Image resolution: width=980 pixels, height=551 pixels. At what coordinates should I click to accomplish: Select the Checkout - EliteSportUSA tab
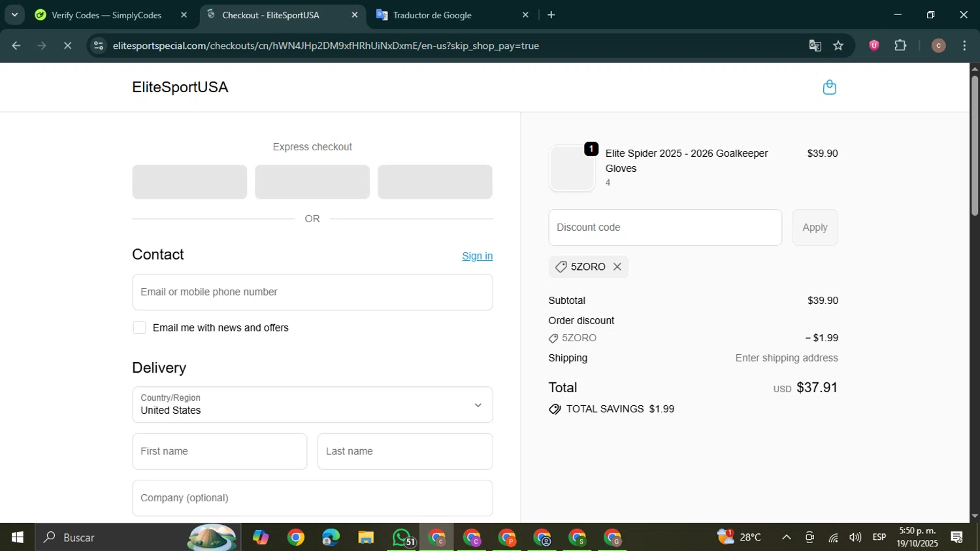[x=270, y=15]
